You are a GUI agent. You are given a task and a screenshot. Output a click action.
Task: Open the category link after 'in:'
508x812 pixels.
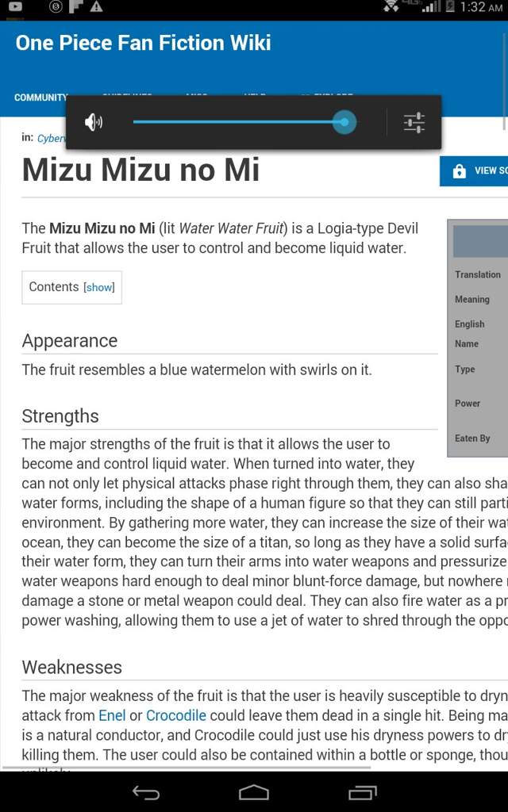[x=52, y=138]
